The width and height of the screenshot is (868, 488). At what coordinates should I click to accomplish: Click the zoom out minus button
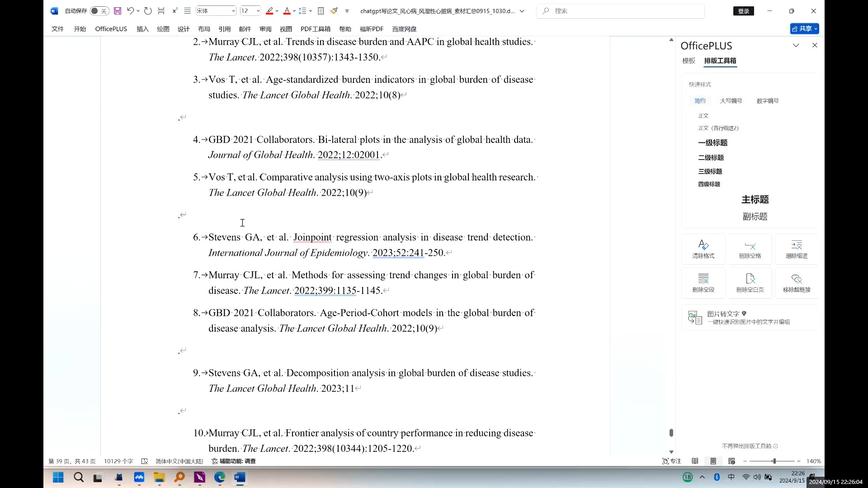745,461
